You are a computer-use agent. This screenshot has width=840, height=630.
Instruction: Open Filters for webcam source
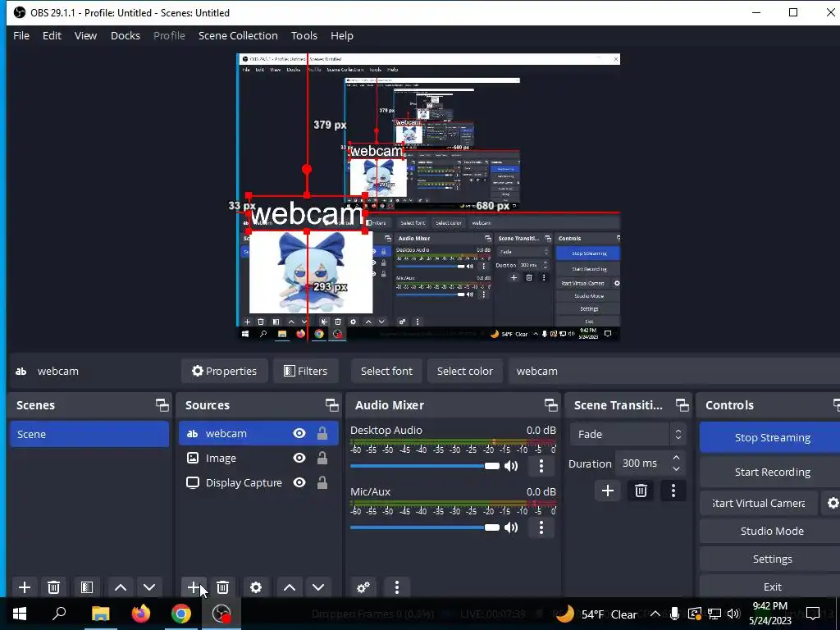tap(305, 371)
